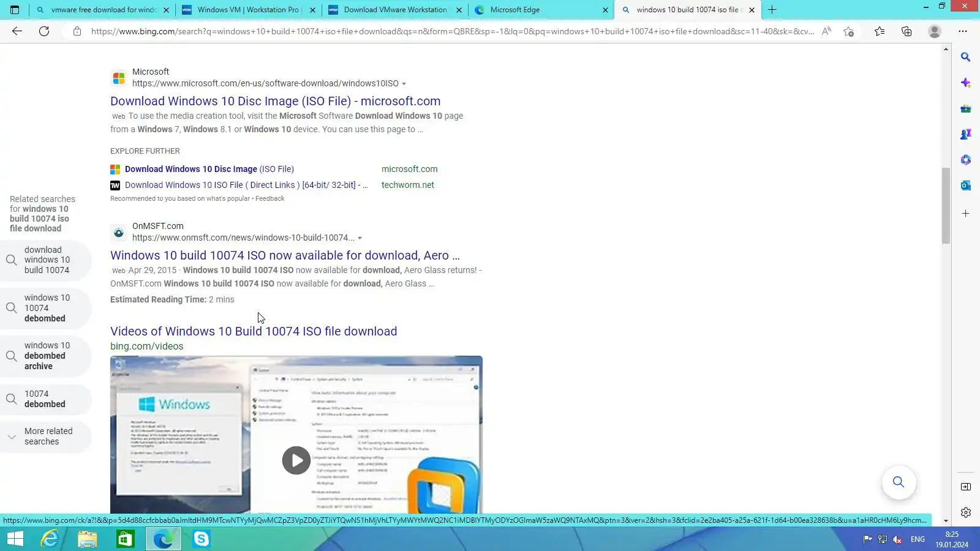Viewport: 980px width, 551px height.
Task: Click the floating search button
Action: click(x=899, y=482)
